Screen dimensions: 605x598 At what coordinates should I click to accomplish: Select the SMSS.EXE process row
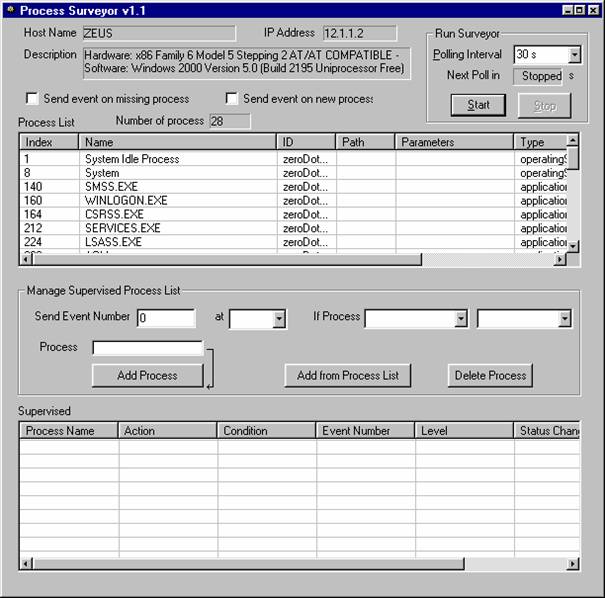[293, 187]
